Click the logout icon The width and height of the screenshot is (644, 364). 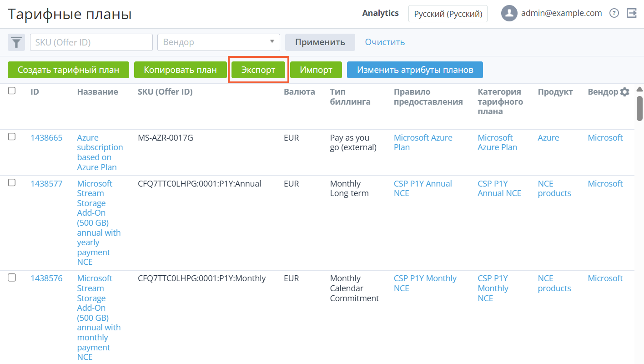[x=632, y=13]
